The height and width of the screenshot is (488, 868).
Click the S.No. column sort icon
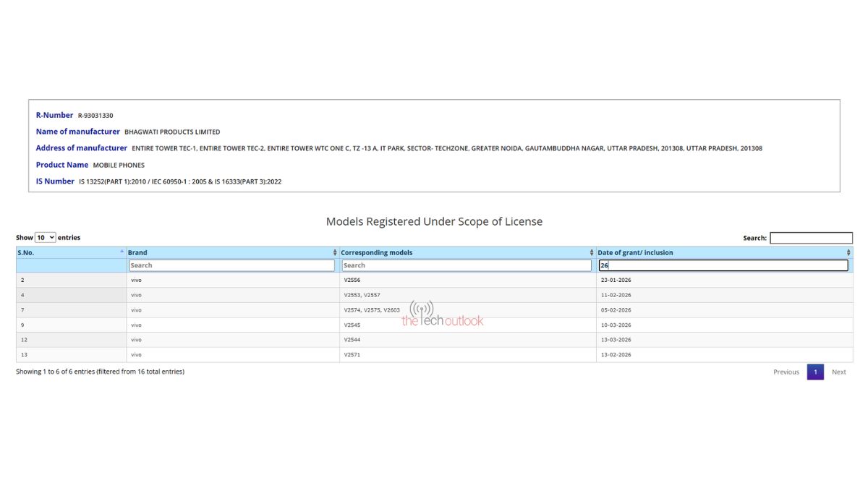pos(122,252)
